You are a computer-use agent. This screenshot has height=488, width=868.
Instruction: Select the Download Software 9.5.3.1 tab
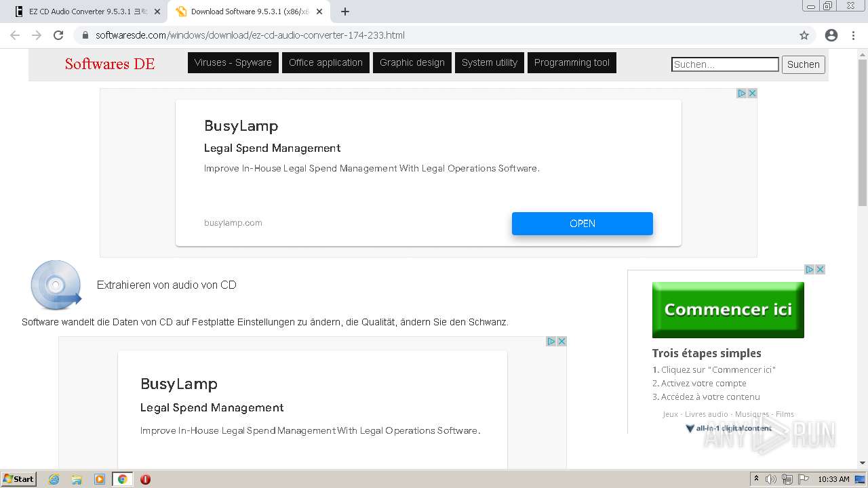[x=250, y=12]
